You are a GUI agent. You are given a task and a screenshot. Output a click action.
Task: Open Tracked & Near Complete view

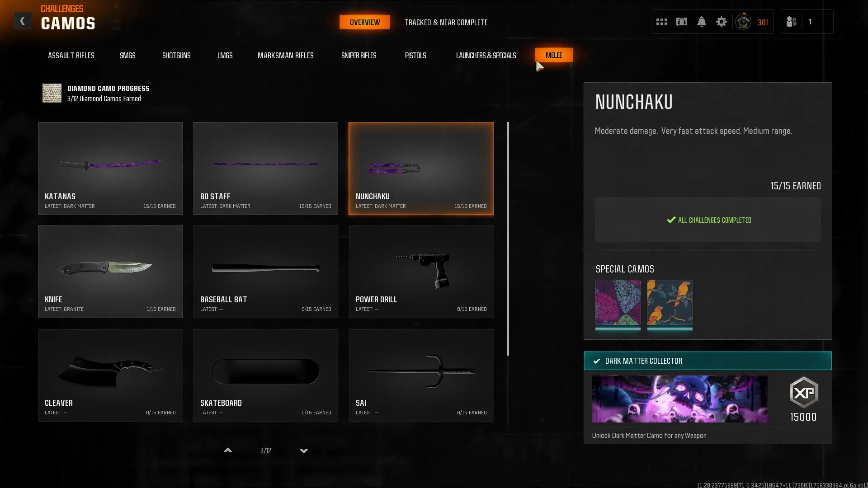click(446, 22)
